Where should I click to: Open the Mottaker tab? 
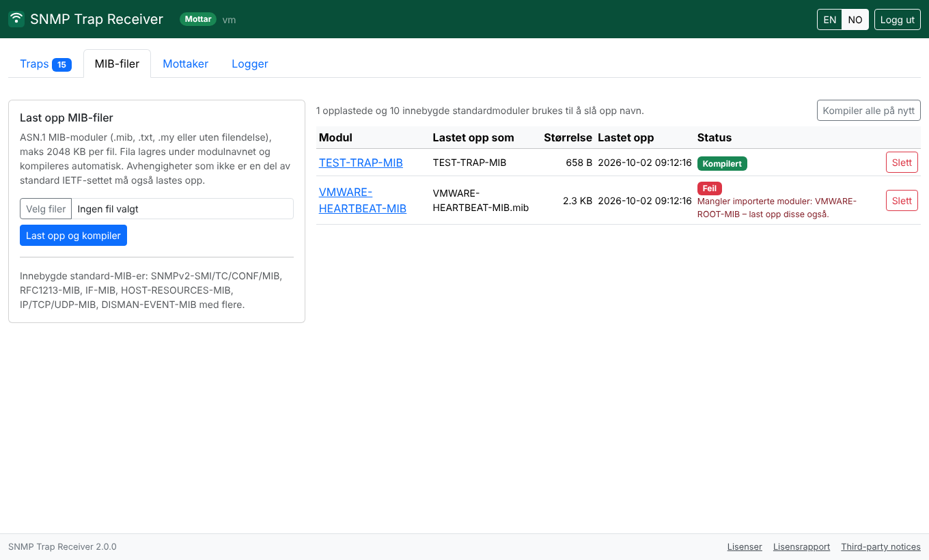185,64
